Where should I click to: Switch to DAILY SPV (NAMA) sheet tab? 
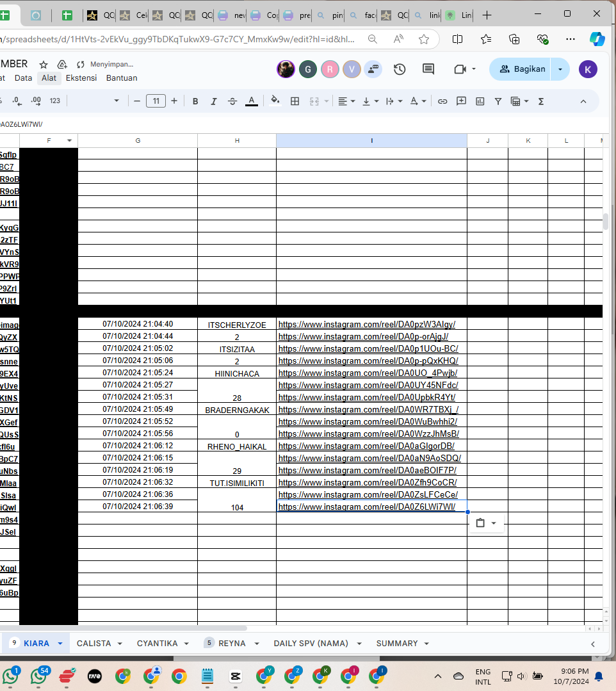point(311,644)
